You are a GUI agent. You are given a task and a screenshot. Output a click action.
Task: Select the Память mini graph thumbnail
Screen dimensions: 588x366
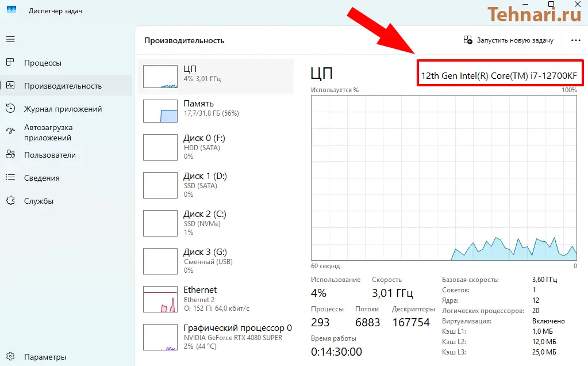(x=160, y=111)
